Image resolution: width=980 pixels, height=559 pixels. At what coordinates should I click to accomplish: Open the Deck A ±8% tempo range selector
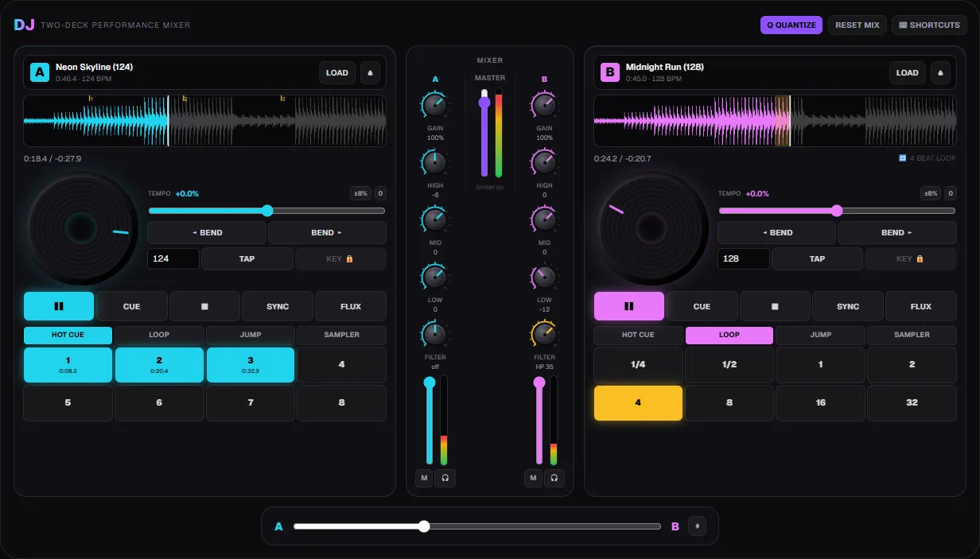[x=361, y=193]
